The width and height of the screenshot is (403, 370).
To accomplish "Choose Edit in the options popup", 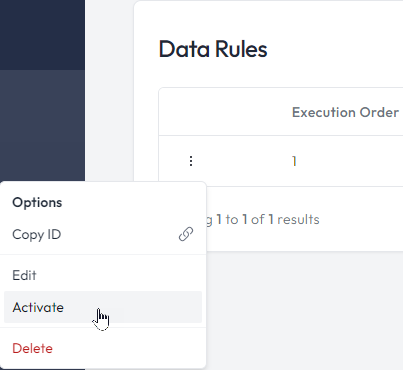I will click(x=103, y=275).
